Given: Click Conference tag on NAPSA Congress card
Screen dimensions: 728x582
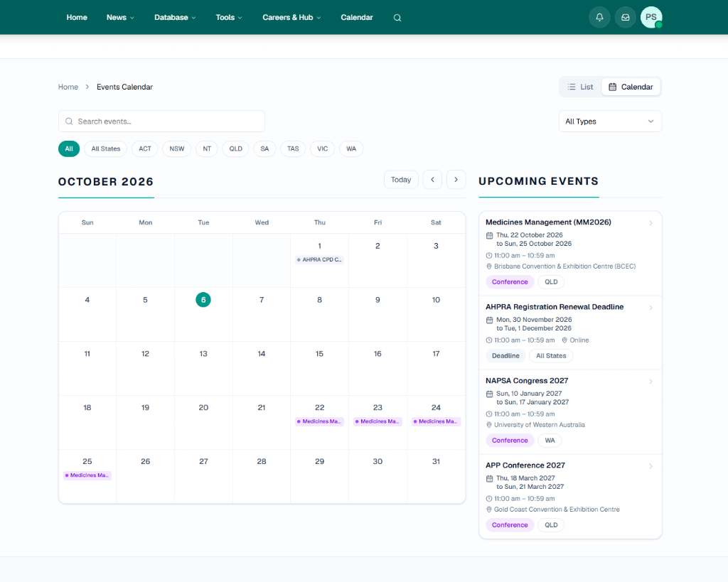Looking at the screenshot, I should (x=510, y=441).
